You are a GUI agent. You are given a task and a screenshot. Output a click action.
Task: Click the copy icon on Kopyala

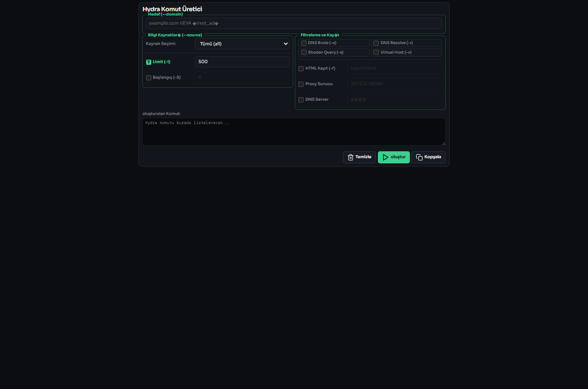419,157
